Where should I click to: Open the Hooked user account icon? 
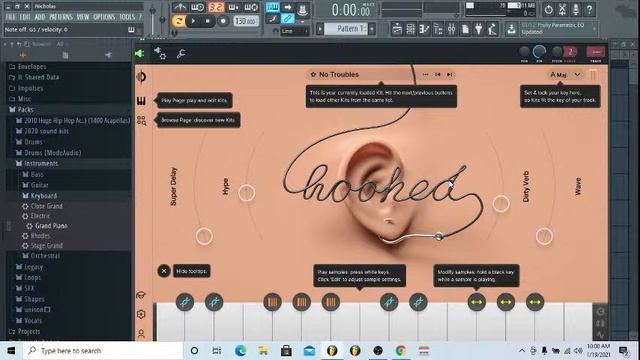click(141, 334)
